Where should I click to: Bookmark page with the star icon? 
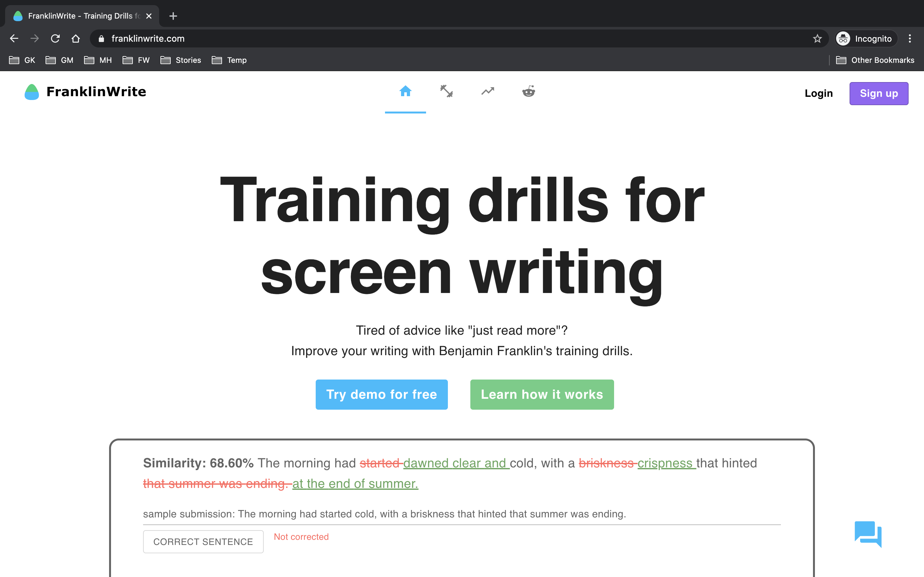point(817,38)
